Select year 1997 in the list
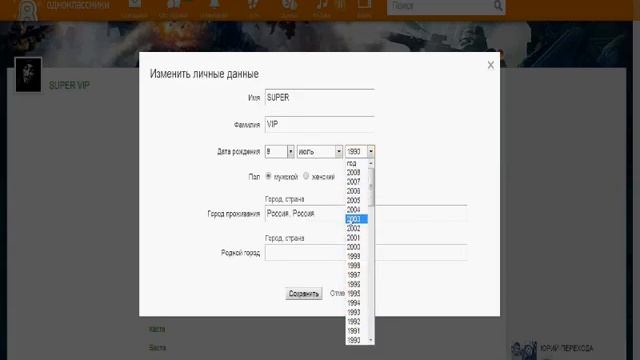 point(356,275)
